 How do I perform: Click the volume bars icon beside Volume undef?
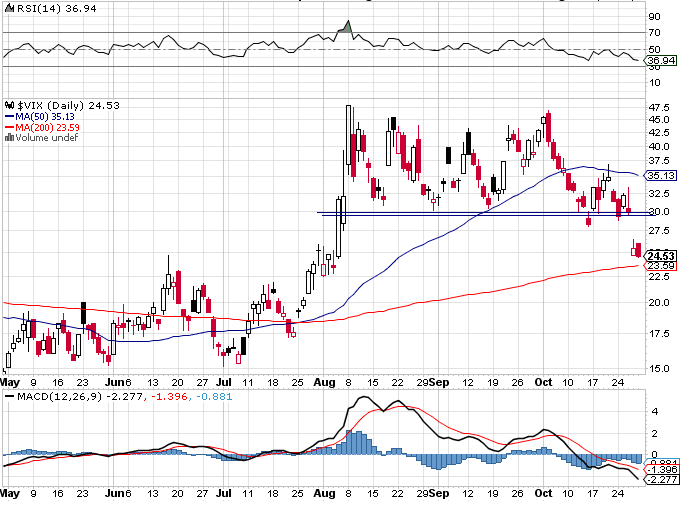9,138
